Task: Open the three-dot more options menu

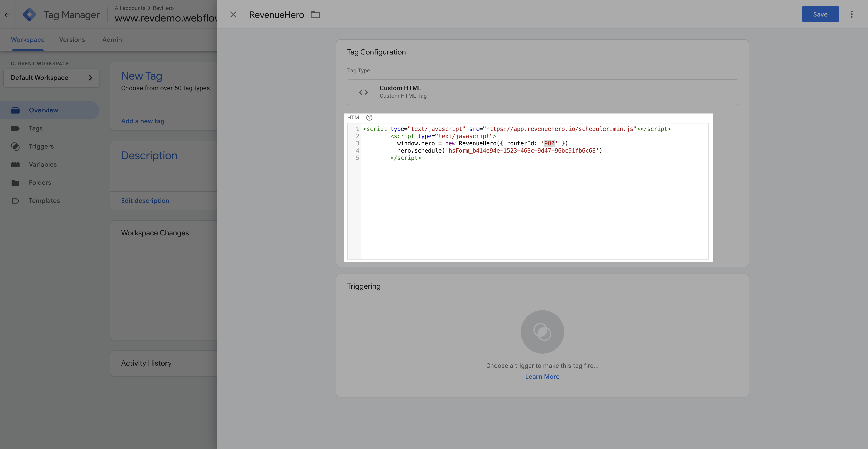Action: click(851, 14)
